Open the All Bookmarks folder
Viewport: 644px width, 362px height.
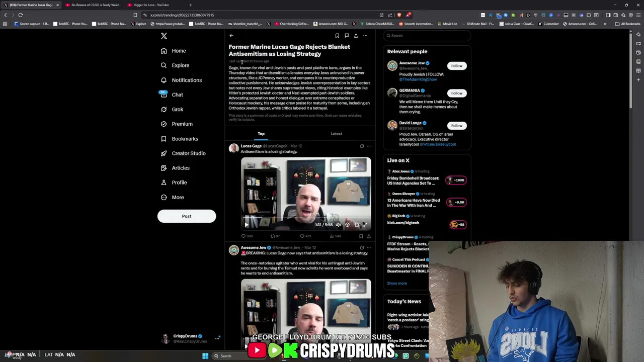pos(628,24)
